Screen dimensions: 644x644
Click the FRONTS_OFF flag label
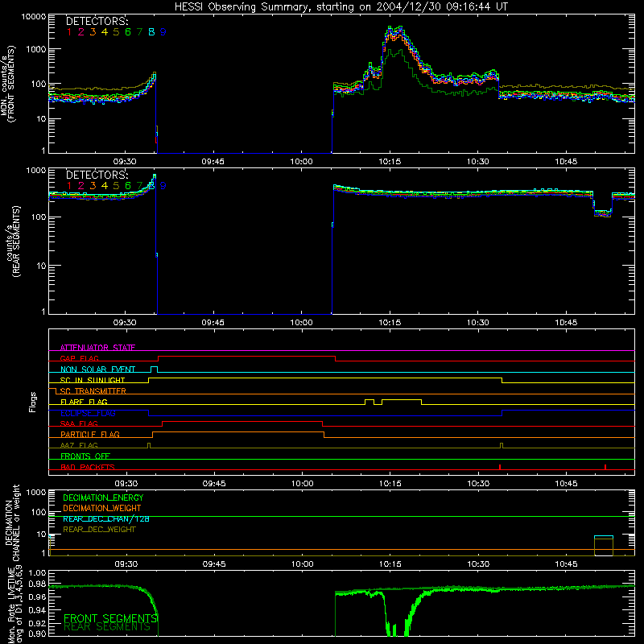point(85,456)
